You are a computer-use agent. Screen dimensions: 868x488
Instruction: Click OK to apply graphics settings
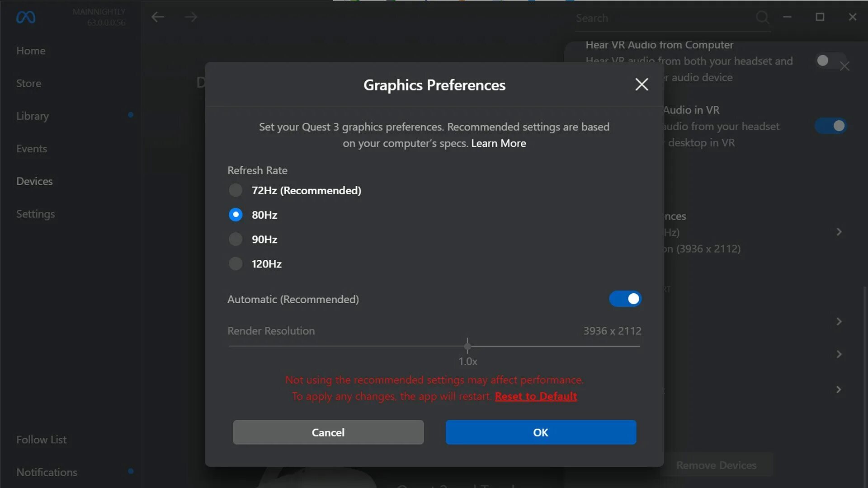coord(540,432)
